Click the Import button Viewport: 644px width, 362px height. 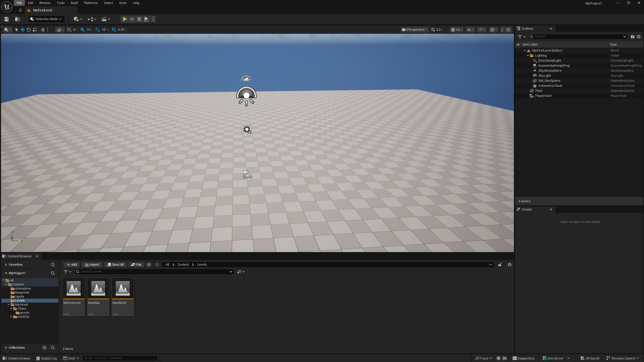pos(92,265)
